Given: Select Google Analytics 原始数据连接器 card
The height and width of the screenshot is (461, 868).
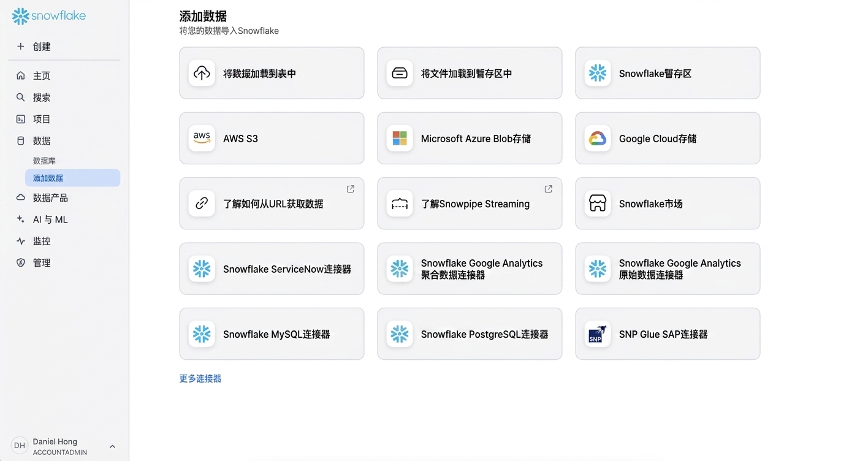Looking at the screenshot, I should tap(668, 269).
